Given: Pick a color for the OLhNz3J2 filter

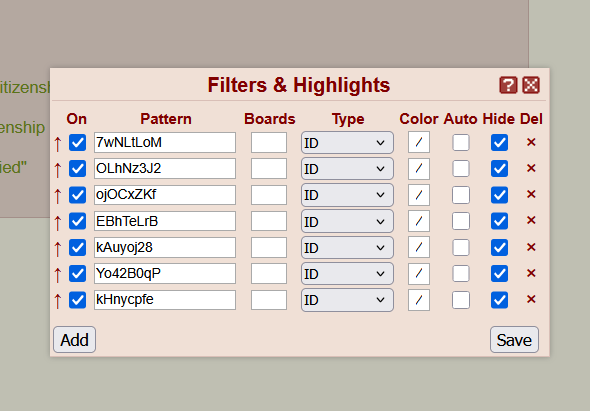Looking at the screenshot, I should [419, 169].
